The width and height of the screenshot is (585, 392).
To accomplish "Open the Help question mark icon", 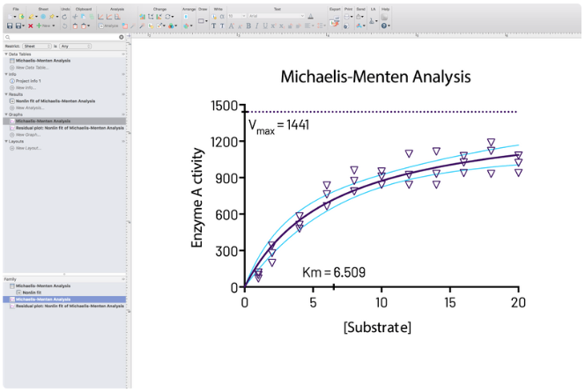I will pos(385,26).
